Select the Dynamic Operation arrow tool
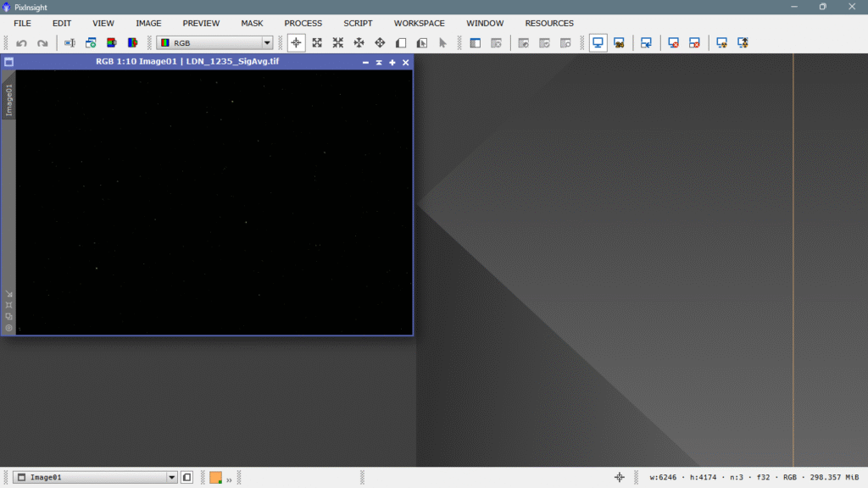This screenshot has height=488, width=868. click(442, 43)
